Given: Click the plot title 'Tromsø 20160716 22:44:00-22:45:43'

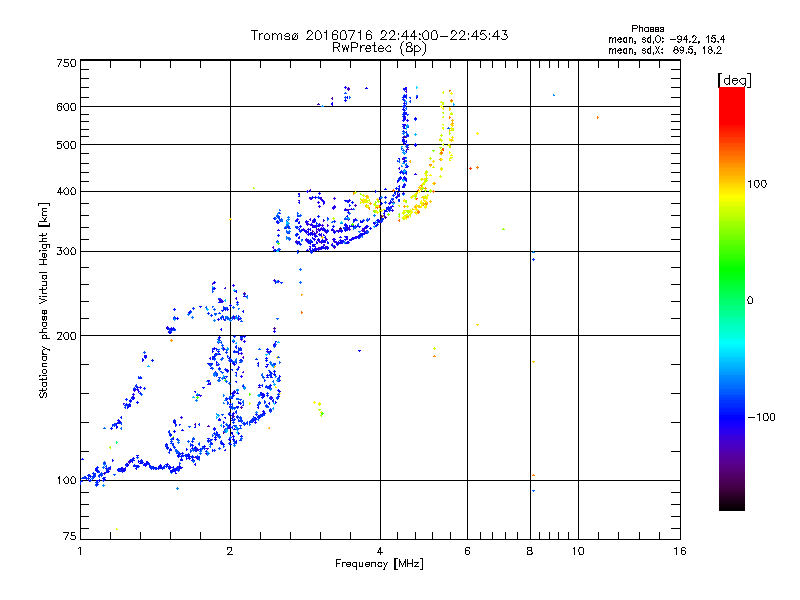Looking at the screenshot, I should click(x=379, y=35).
